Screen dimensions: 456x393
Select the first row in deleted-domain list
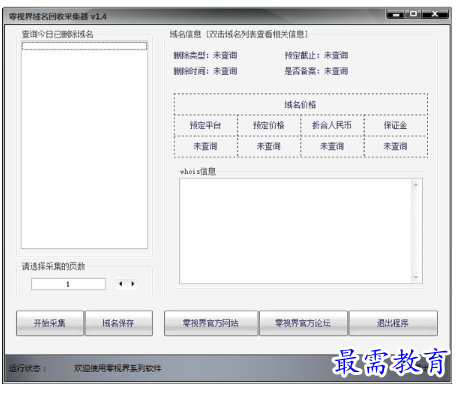[x=84, y=46]
